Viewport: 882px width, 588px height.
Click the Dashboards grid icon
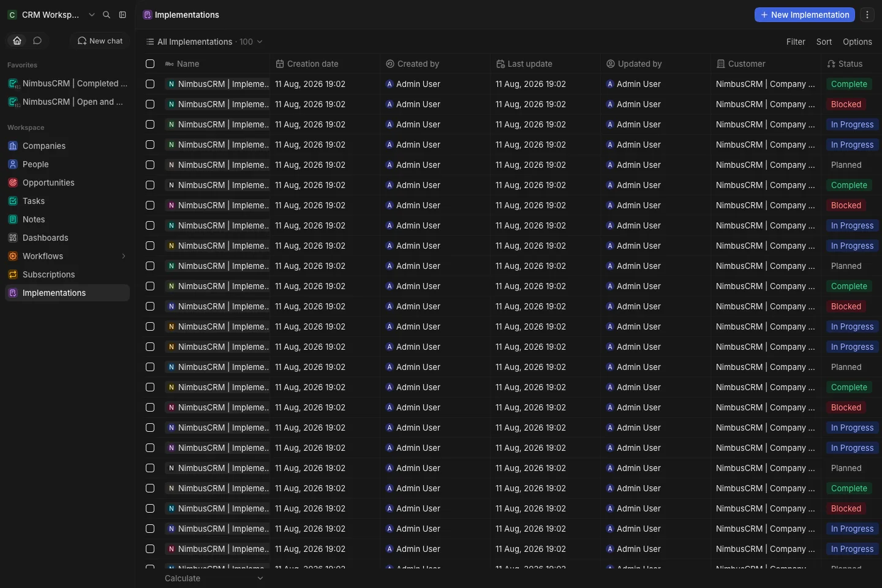13,238
